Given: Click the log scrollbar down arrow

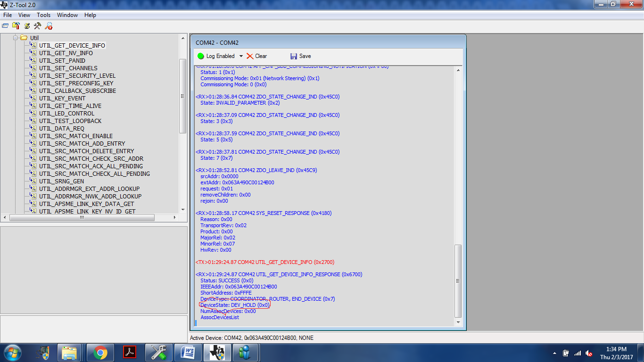Looking at the screenshot, I should tap(458, 322).
